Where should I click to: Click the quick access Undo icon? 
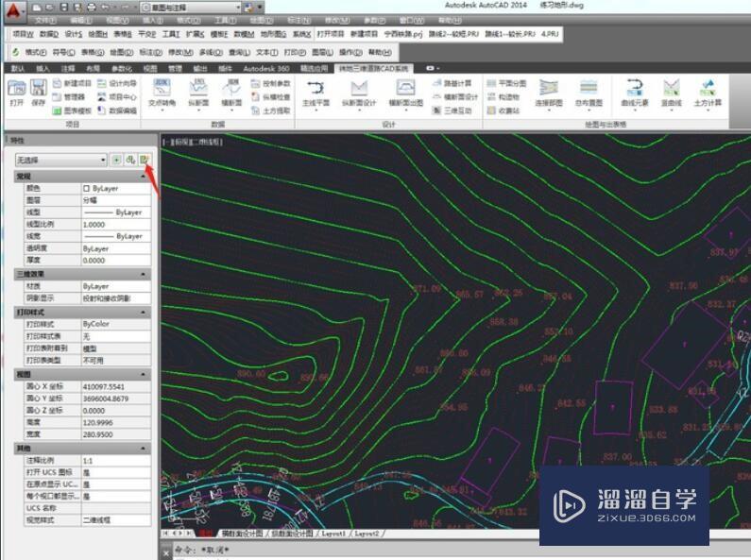click(x=106, y=8)
